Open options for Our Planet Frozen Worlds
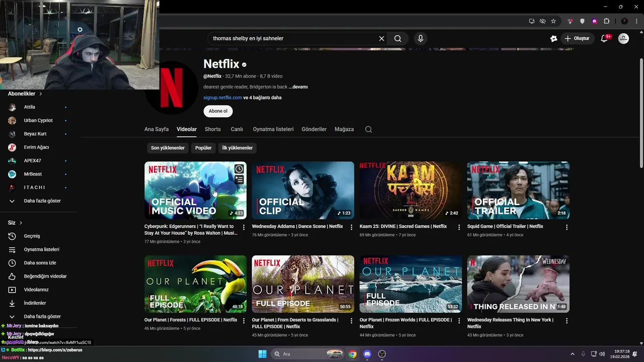Screen dimensions: 644x362 click(459, 321)
